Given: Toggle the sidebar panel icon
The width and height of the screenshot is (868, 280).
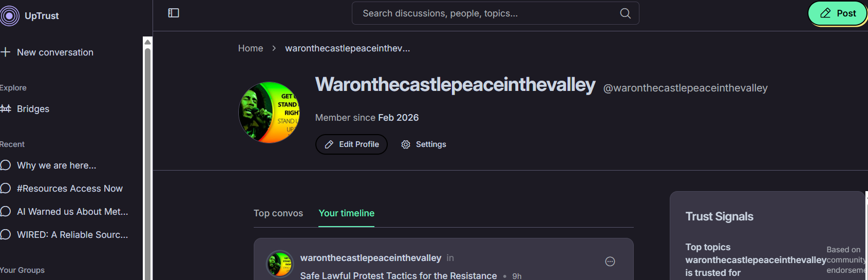Looking at the screenshot, I should click(x=174, y=13).
